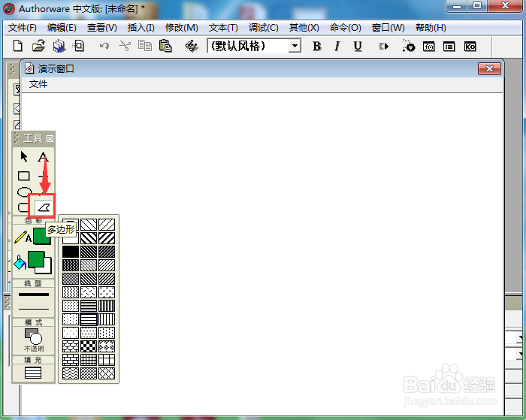This screenshot has height=420, width=526.
Task: Apply Italic with the I icon
Action: pyautogui.click(x=337, y=47)
